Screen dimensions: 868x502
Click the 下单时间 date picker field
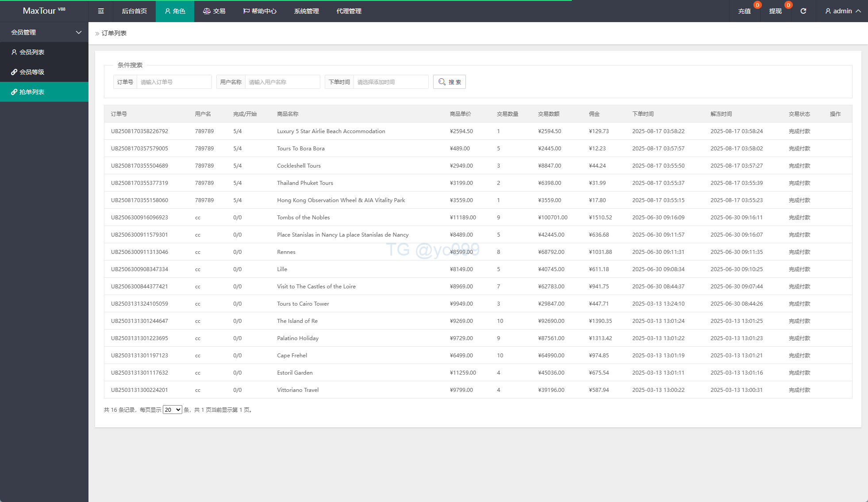[391, 82]
